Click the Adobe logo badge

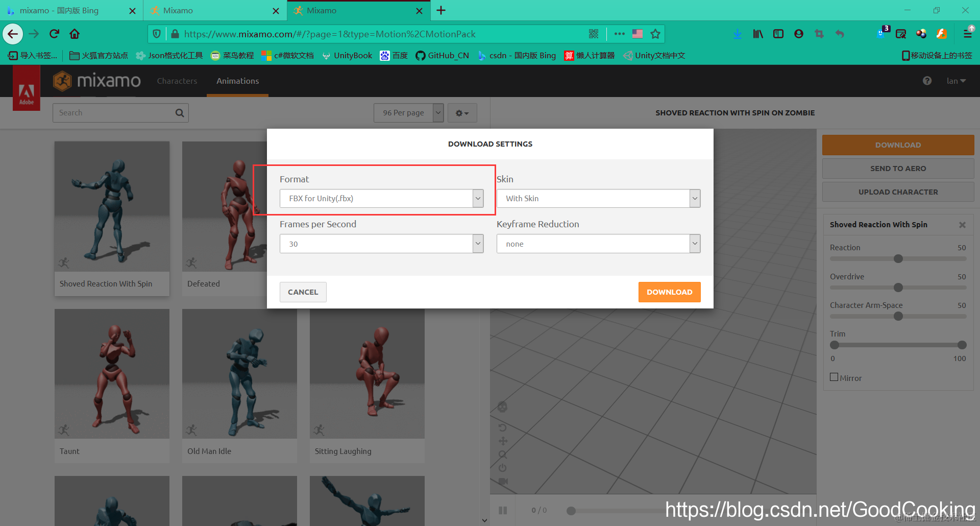coord(27,88)
